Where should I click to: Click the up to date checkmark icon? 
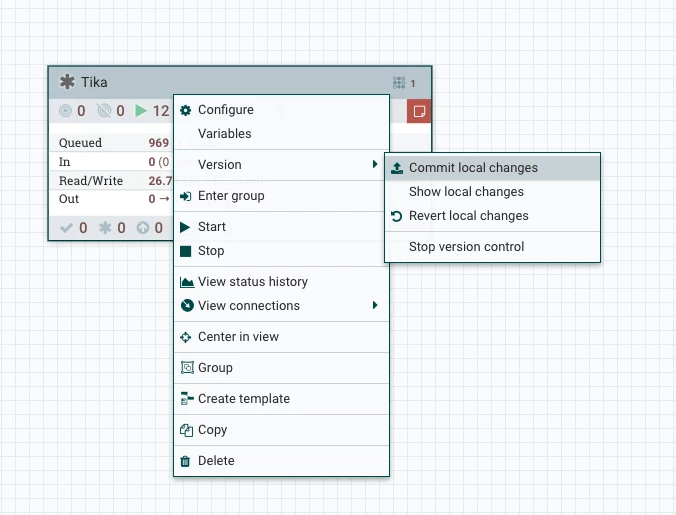click(x=66, y=228)
